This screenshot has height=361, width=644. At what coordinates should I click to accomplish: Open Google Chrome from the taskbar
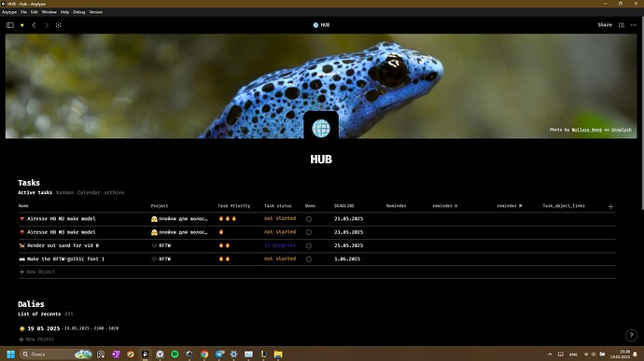pyautogui.click(x=204, y=354)
